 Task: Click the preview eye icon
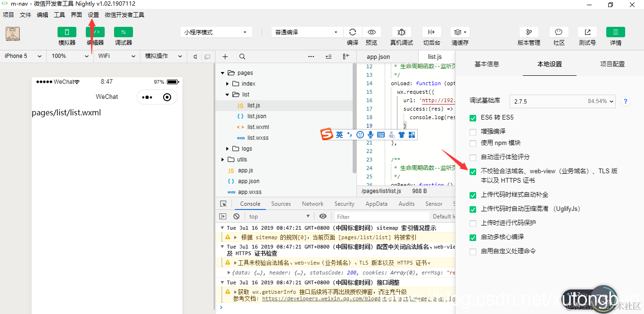coord(372,32)
